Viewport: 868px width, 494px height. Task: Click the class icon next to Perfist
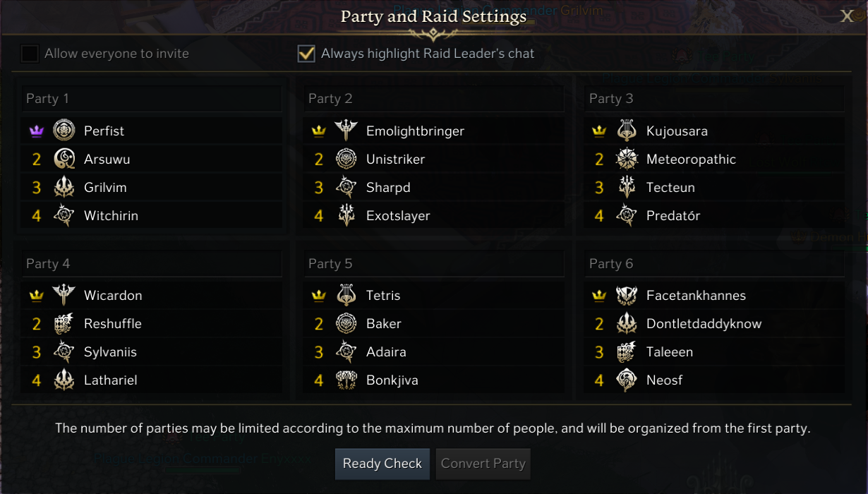pyautogui.click(x=64, y=131)
